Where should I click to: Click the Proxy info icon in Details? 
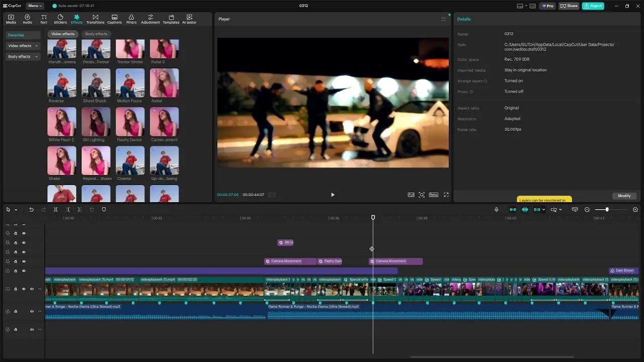pos(471,92)
